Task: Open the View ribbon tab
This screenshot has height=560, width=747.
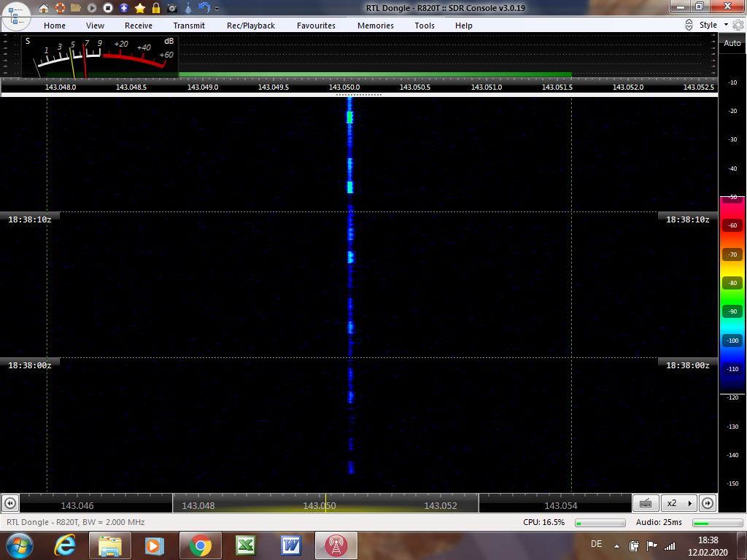Action: click(95, 26)
